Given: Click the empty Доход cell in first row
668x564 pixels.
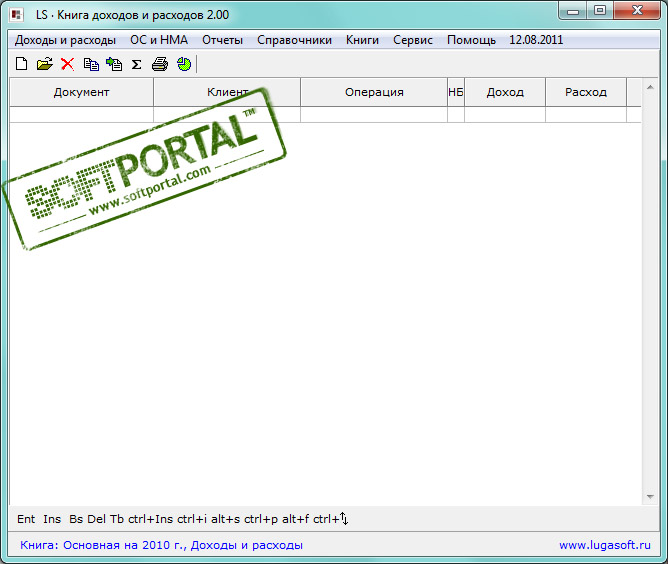Looking at the screenshot, I should tap(505, 115).
